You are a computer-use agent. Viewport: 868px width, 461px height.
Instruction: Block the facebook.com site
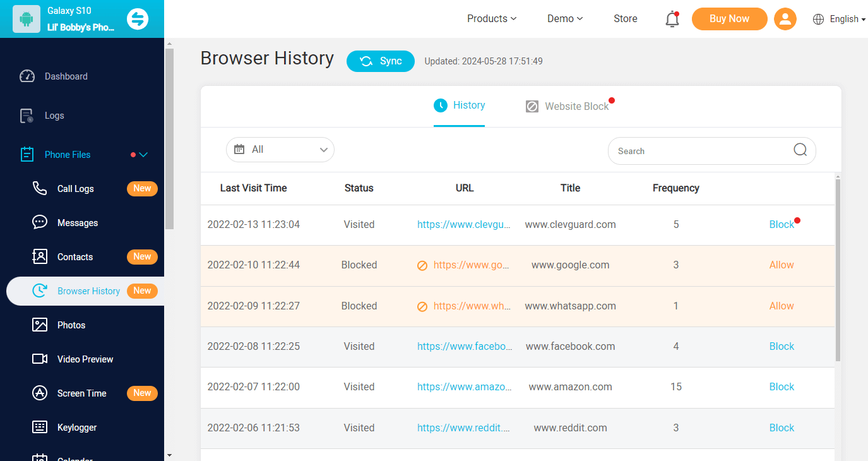tap(782, 347)
